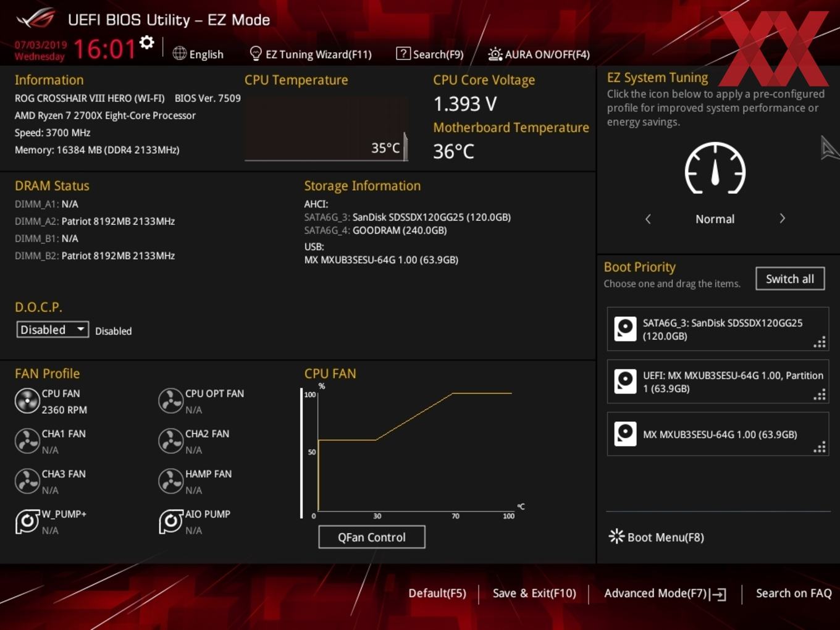Click the 36°C motherboard temperature value
840x630 pixels.
point(453,151)
